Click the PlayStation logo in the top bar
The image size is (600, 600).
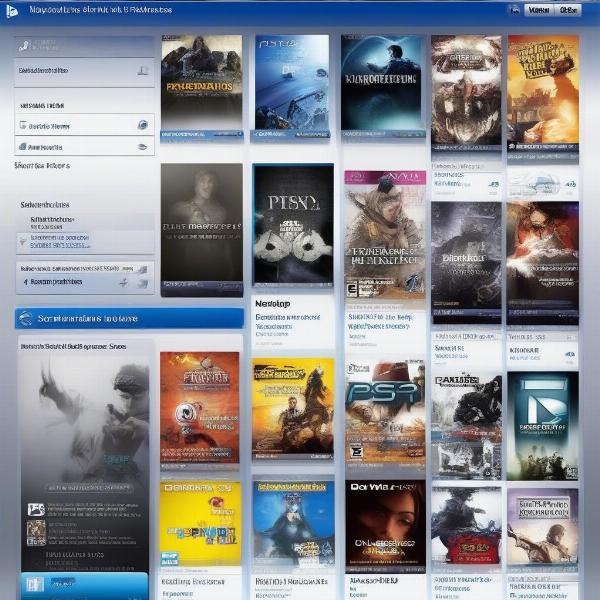pos(12,11)
